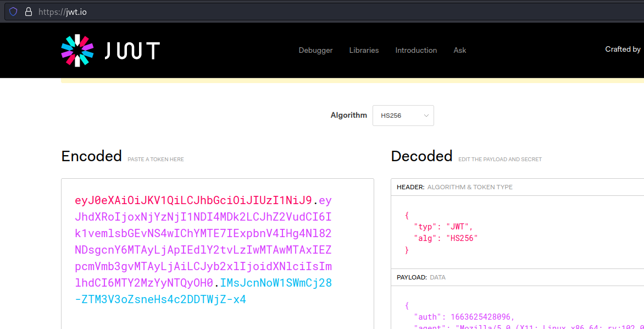
Task: Click the Crafted by text
Action: [x=623, y=50]
